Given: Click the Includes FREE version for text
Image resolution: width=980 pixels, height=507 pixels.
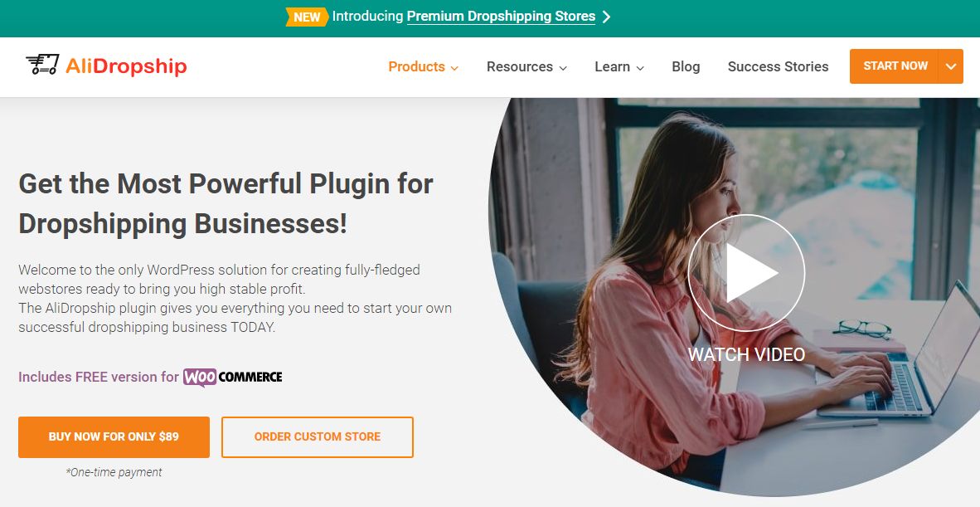Looking at the screenshot, I should point(99,377).
